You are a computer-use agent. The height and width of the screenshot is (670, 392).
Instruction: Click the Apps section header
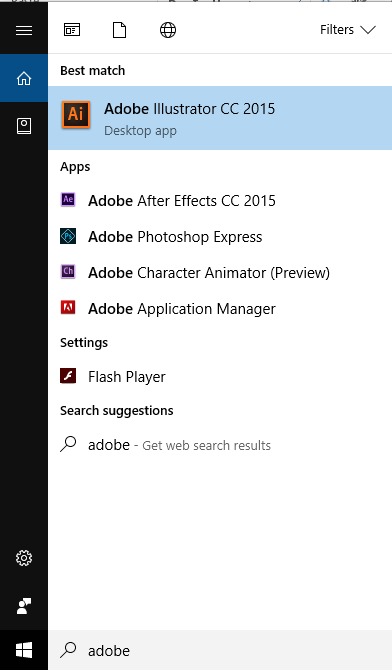75,167
